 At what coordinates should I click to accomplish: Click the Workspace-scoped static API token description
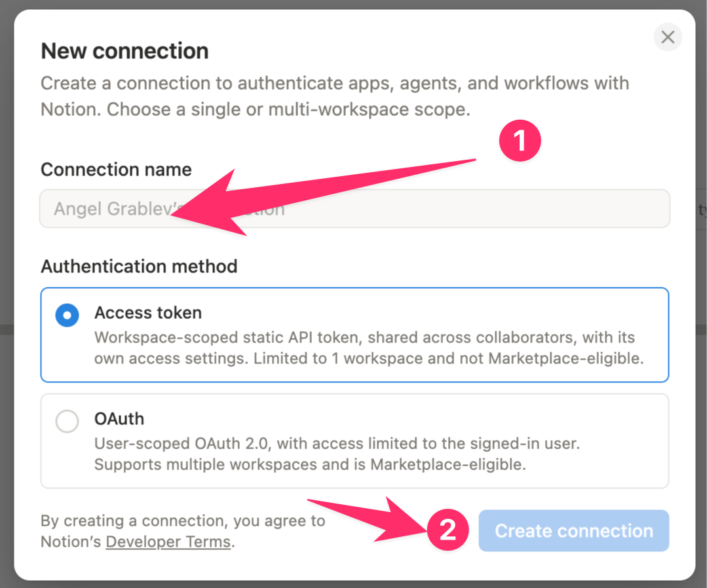[369, 348]
